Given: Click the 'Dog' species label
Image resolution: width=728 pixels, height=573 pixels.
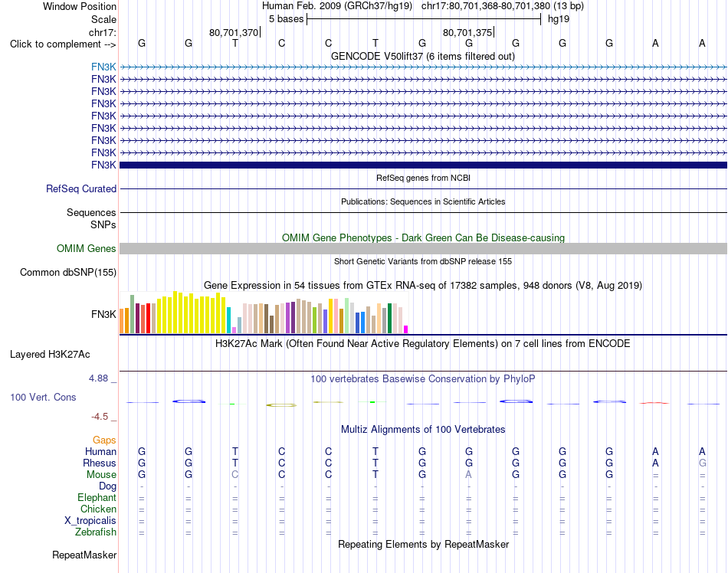Looking at the screenshot, I should [x=107, y=486].
